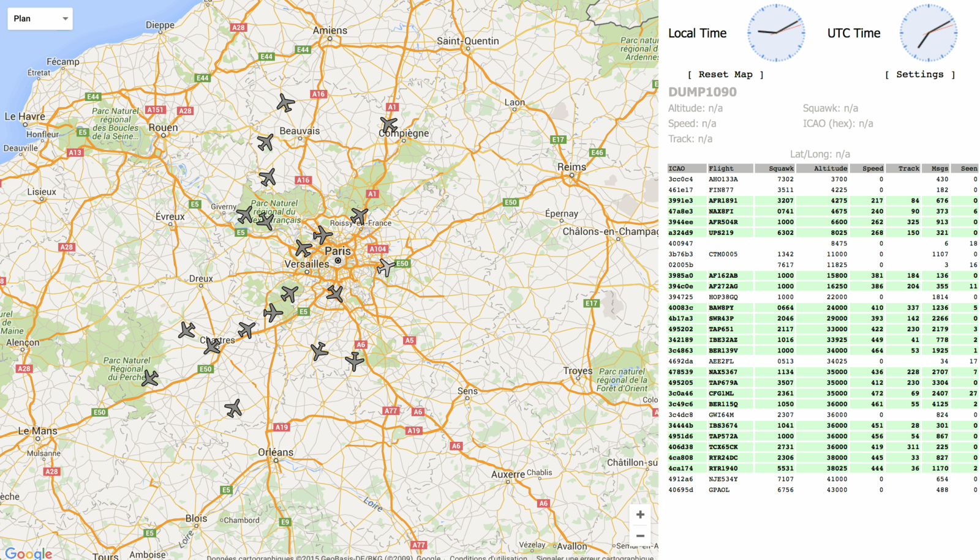Select flight CFG1ML row
The width and height of the screenshot is (980, 560).
coord(823,394)
